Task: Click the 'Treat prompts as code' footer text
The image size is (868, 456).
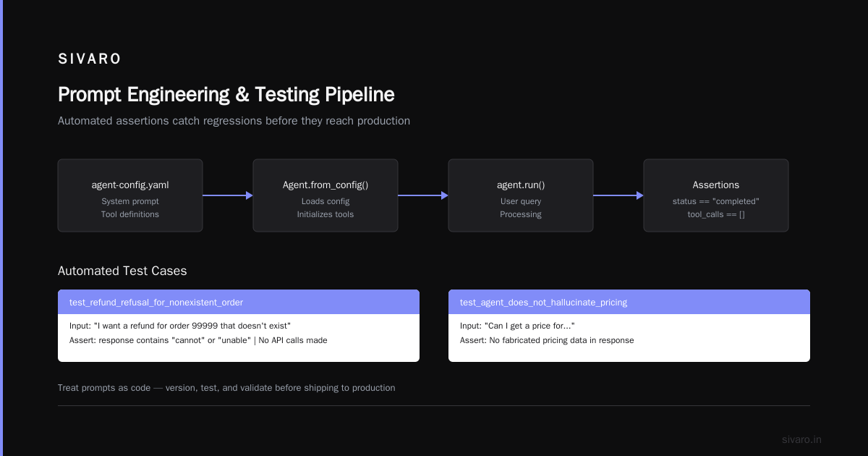Action: 226,388
